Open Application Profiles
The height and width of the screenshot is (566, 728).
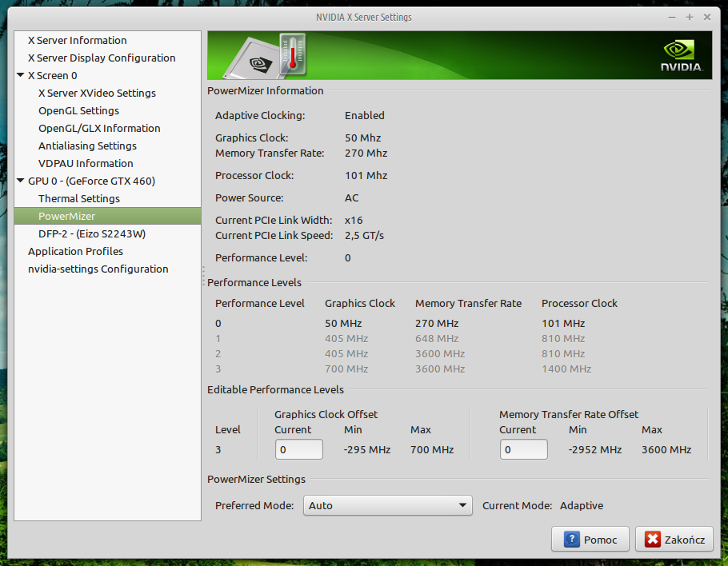[75, 252]
